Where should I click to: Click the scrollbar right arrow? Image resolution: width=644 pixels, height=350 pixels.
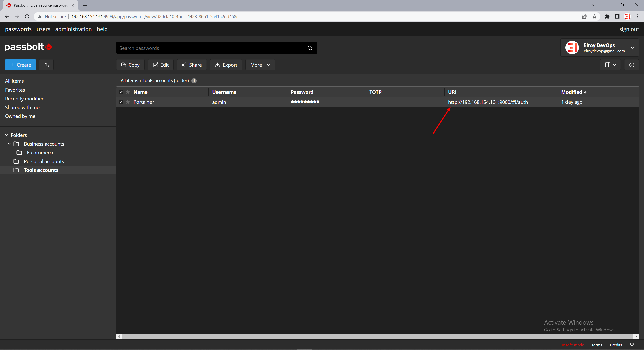point(636,336)
